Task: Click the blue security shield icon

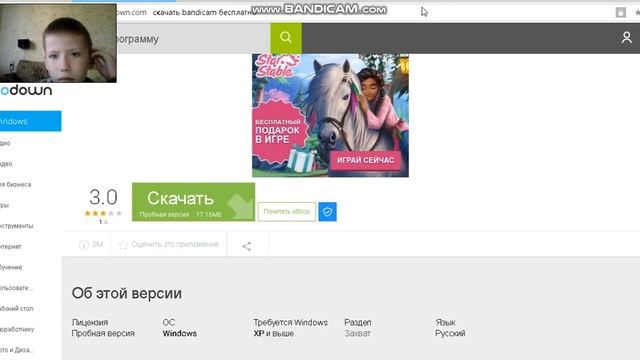Action: tap(327, 211)
